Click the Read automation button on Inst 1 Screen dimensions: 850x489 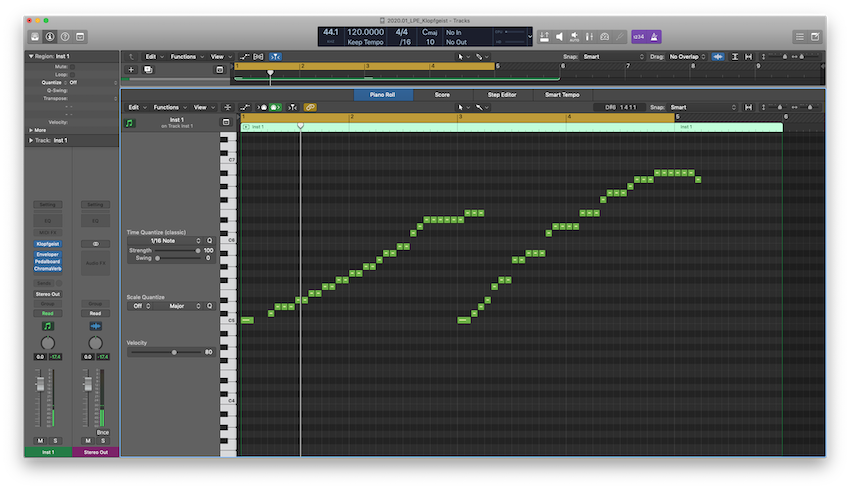click(x=48, y=313)
